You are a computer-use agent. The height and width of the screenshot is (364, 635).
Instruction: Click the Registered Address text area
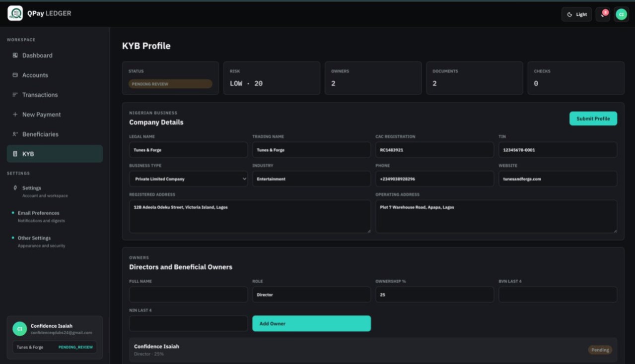[x=250, y=216]
